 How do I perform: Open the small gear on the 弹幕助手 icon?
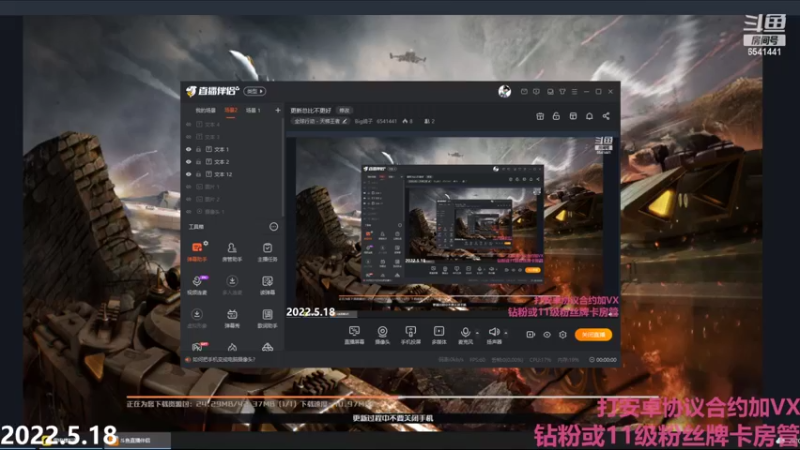click(206, 243)
